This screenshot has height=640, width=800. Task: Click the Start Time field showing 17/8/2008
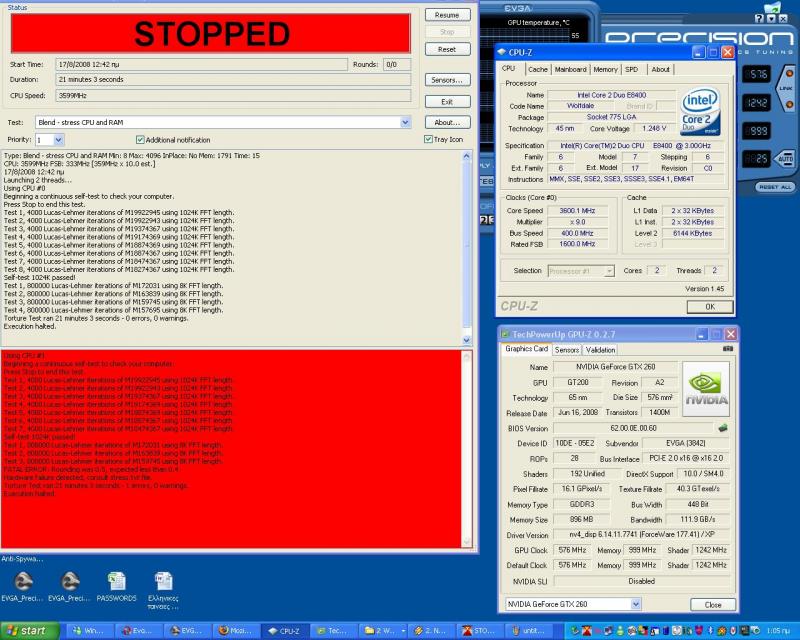tap(201, 65)
